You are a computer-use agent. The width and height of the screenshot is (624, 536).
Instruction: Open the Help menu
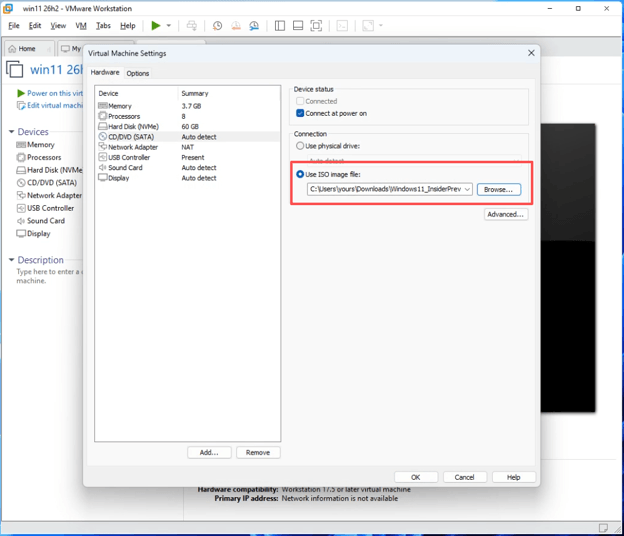[128, 26]
